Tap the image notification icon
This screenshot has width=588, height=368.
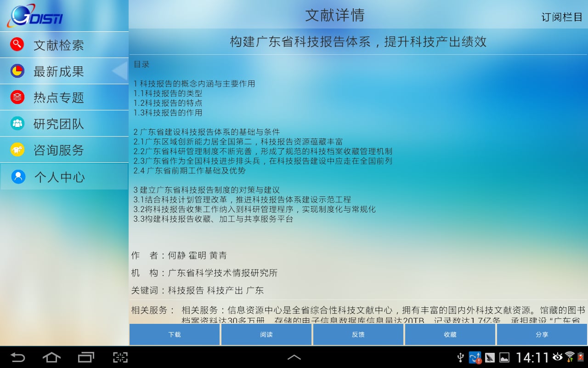point(504,357)
